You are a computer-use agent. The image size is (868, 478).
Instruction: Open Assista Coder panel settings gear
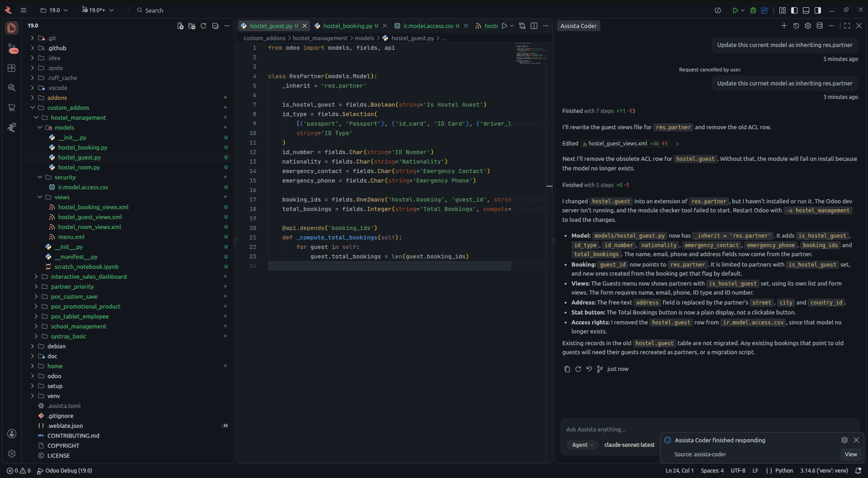pyautogui.click(x=808, y=26)
